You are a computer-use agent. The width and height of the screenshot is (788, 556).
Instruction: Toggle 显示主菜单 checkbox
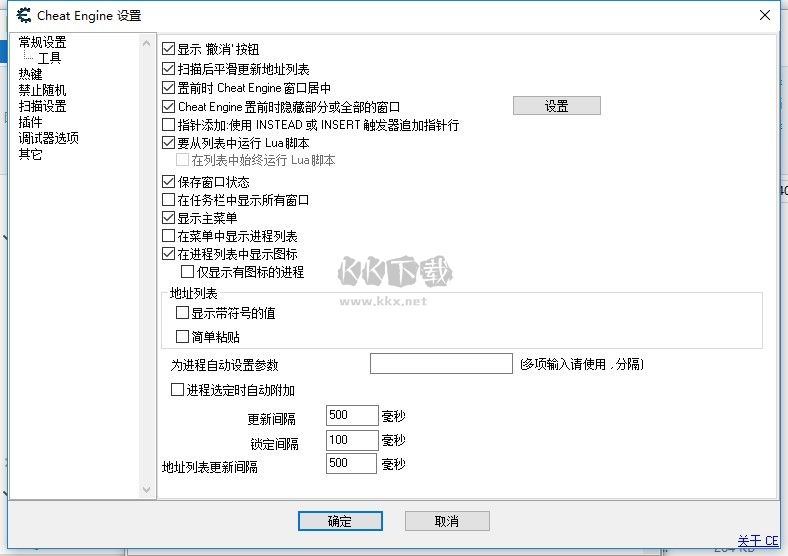click(x=168, y=218)
